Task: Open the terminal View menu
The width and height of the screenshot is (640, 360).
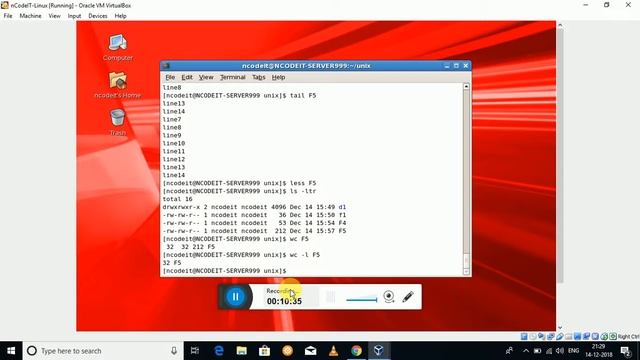Action: (x=206, y=77)
